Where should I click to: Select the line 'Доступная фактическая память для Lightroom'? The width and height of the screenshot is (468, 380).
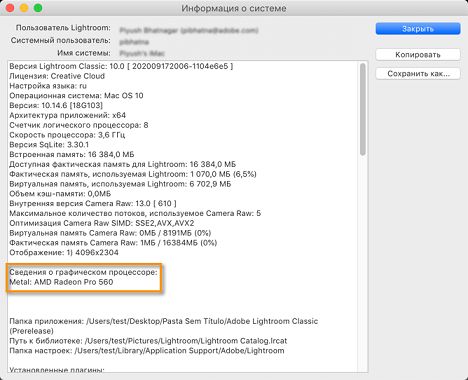[x=122, y=164]
